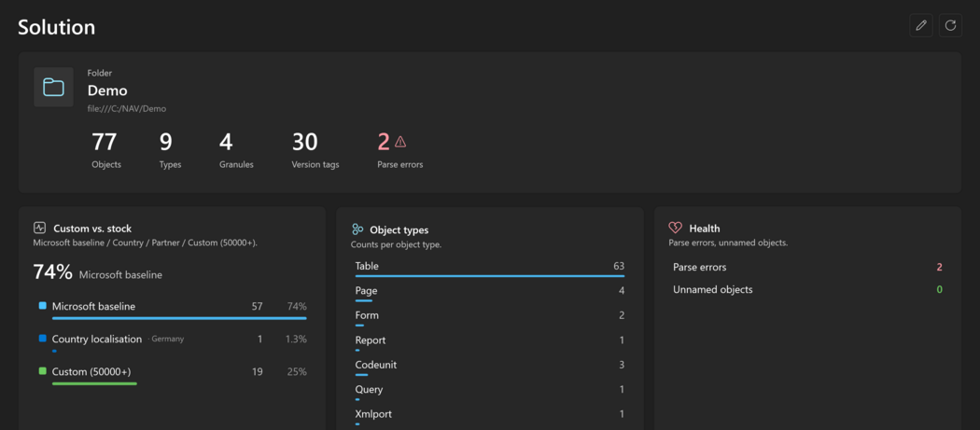Select the Demo folder title
The height and width of the screenshot is (430, 980).
[x=107, y=90]
